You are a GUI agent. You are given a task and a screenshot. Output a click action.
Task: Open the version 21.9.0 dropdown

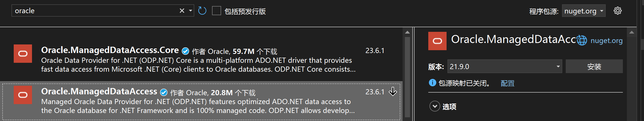click(558, 67)
